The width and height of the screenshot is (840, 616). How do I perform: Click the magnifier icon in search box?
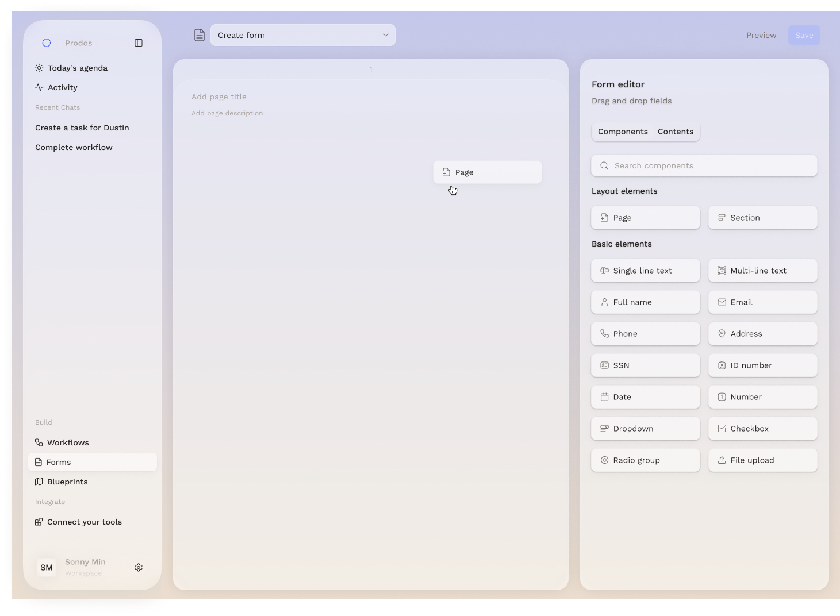point(604,165)
